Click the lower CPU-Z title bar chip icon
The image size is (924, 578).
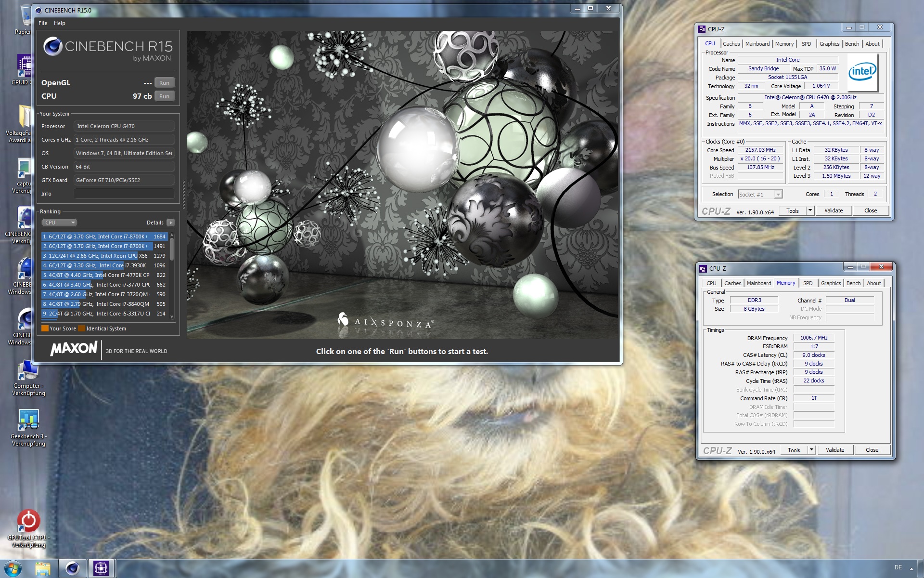coord(704,269)
